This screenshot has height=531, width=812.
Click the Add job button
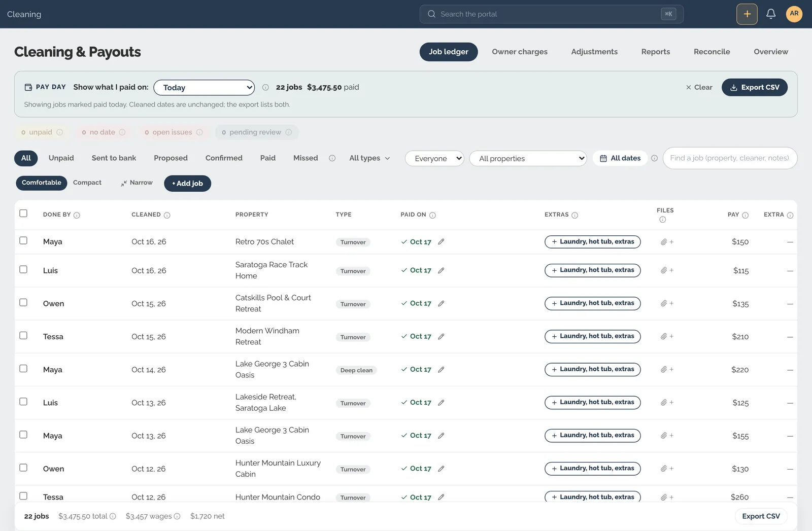pyautogui.click(x=187, y=183)
